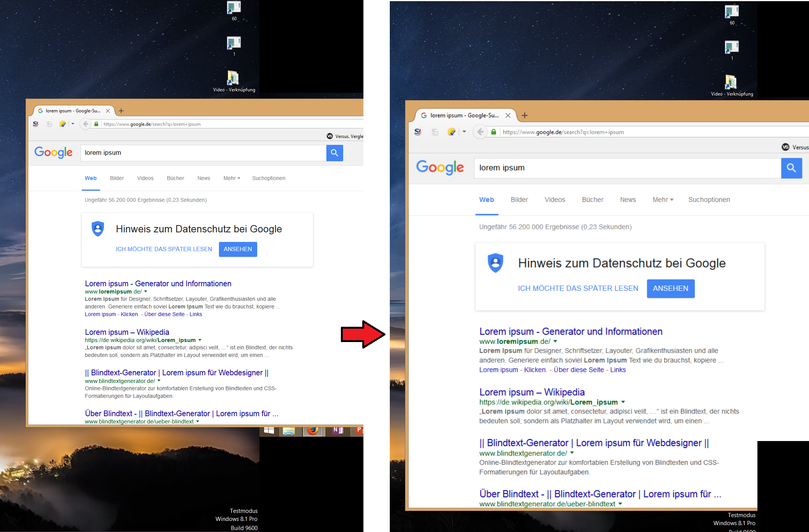
Task: Click the Google search magnifier button in enlarged window
Action: pyautogui.click(x=791, y=168)
